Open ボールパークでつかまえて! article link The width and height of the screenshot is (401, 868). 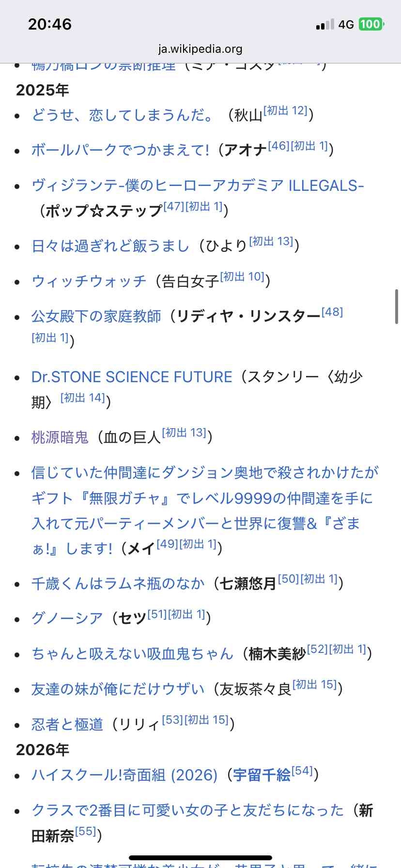[121, 150]
